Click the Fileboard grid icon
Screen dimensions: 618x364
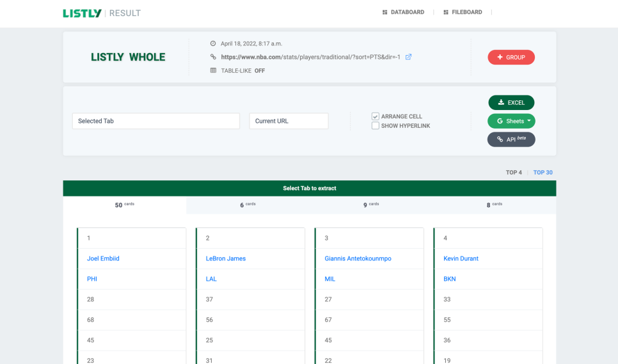[446, 12]
